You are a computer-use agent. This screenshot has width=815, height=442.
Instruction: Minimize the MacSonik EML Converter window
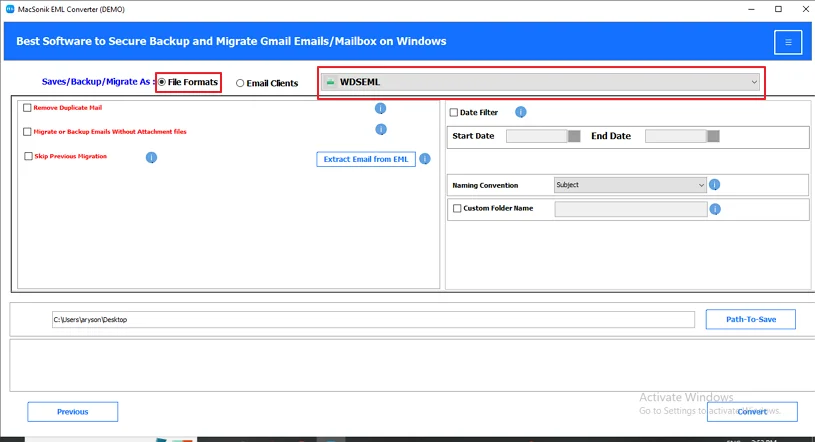[751, 9]
